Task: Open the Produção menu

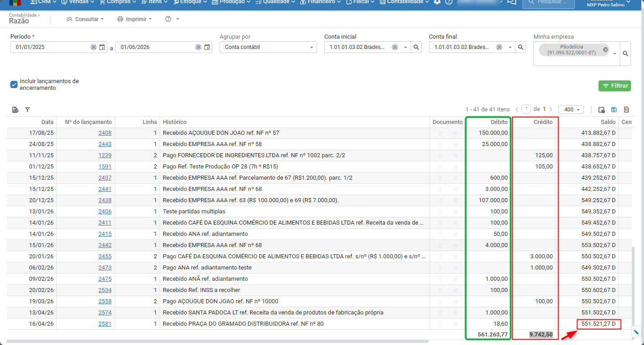Action: click(231, 2)
